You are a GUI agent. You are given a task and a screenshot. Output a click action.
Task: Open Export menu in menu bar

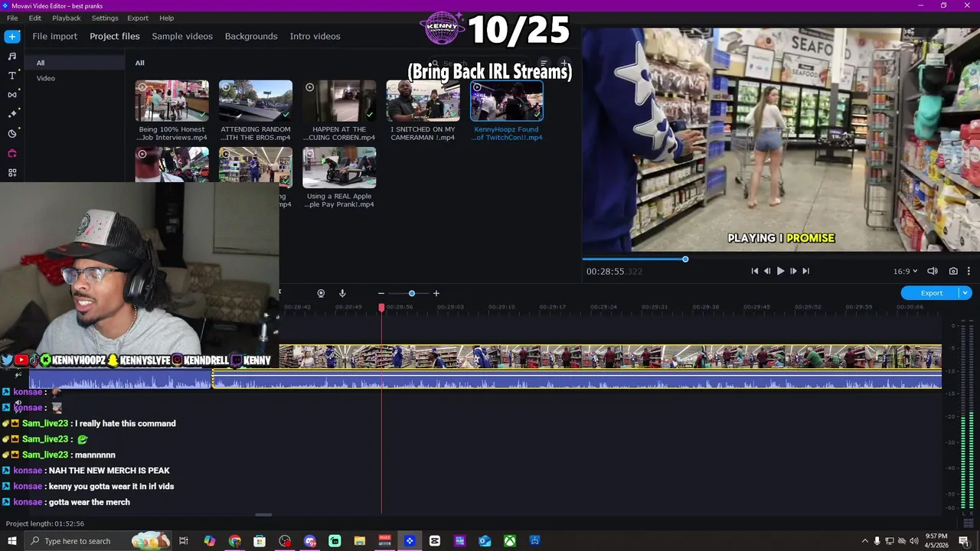(x=138, y=18)
